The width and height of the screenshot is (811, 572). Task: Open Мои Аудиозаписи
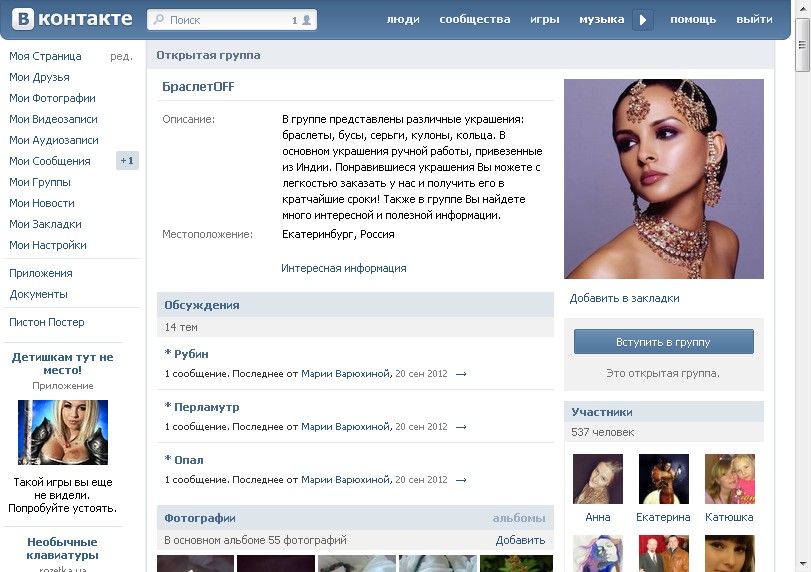[x=54, y=140]
